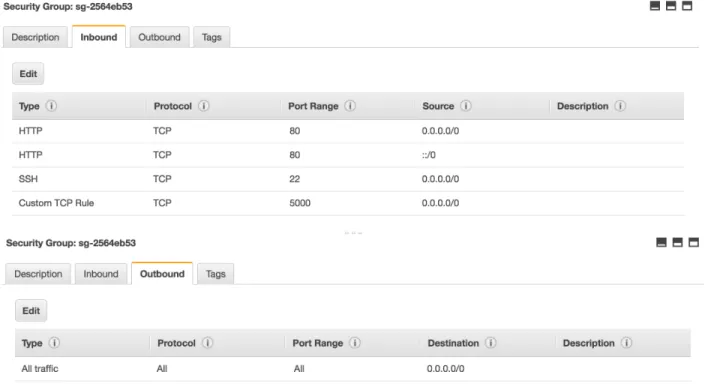Click source 0.0.0.0/0 of port 5000 rule
Image resolution: width=705 pixels, height=390 pixels.
click(x=440, y=203)
